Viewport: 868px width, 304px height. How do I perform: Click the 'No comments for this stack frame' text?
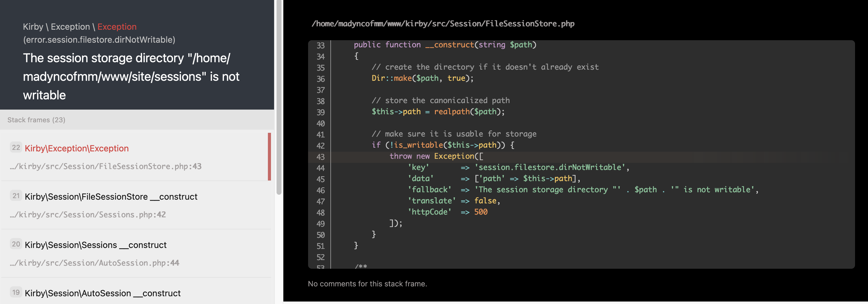coord(367,284)
